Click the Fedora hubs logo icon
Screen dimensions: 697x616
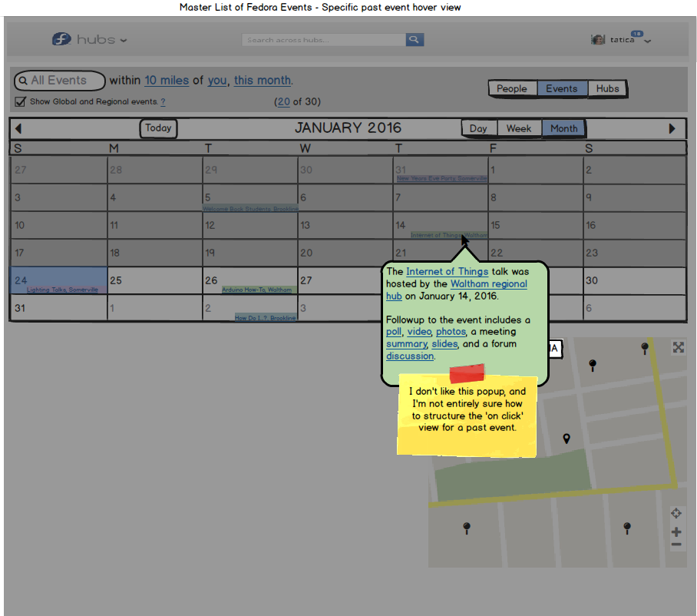click(61, 39)
